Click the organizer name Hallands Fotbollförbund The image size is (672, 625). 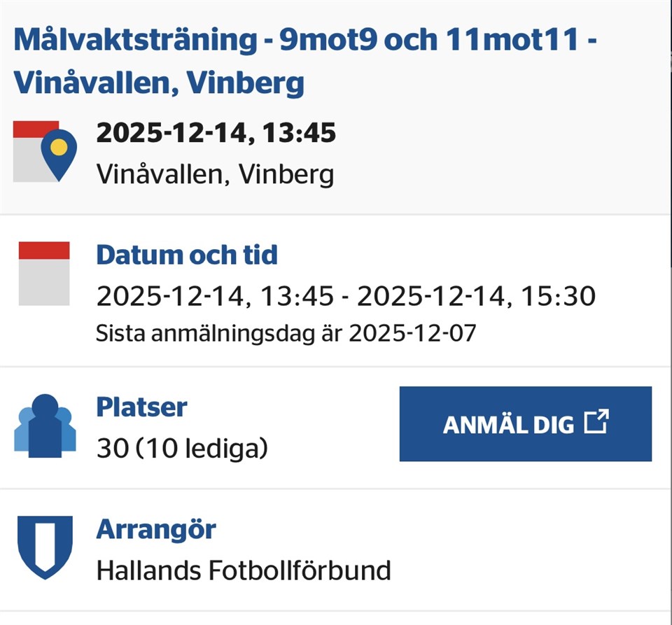pos(244,570)
